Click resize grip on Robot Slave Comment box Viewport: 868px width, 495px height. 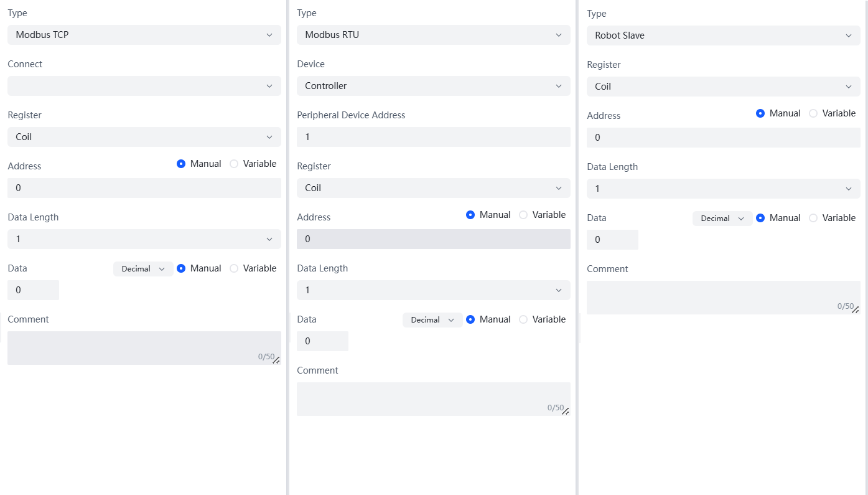[x=856, y=309]
